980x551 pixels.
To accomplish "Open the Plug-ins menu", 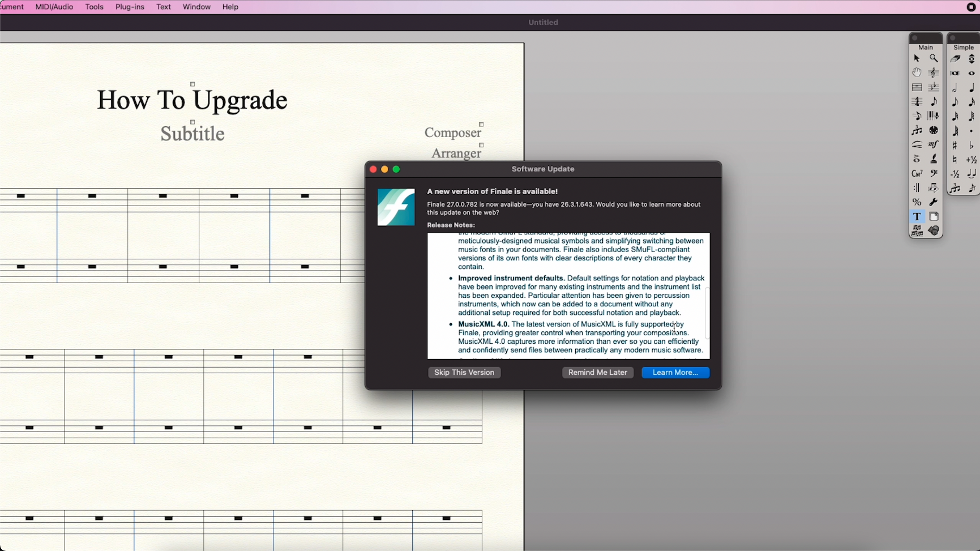I will pos(130,7).
